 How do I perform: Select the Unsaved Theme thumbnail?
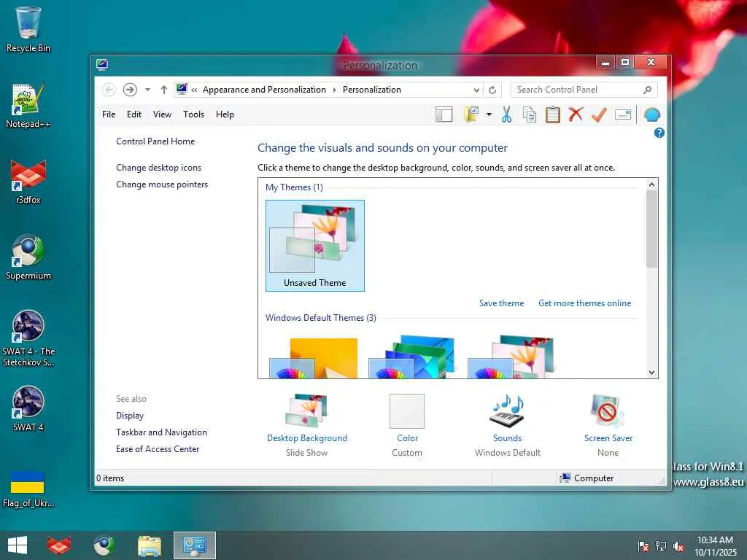click(x=315, y=246)
